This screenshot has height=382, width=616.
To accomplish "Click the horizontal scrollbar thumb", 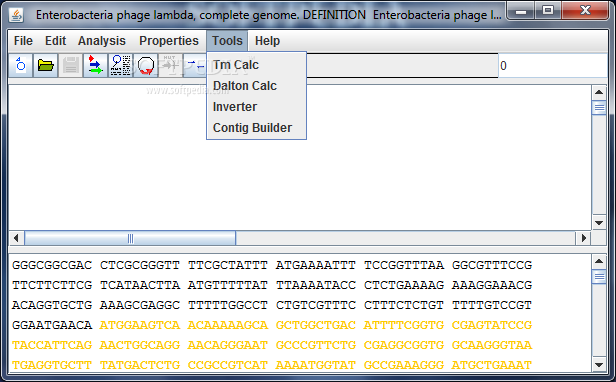I will (x=130, y=238).
